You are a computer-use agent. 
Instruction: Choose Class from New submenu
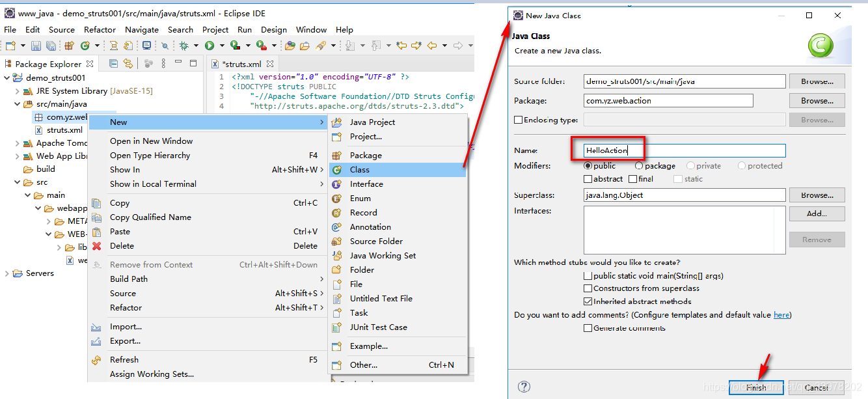(x=397, y=170)
